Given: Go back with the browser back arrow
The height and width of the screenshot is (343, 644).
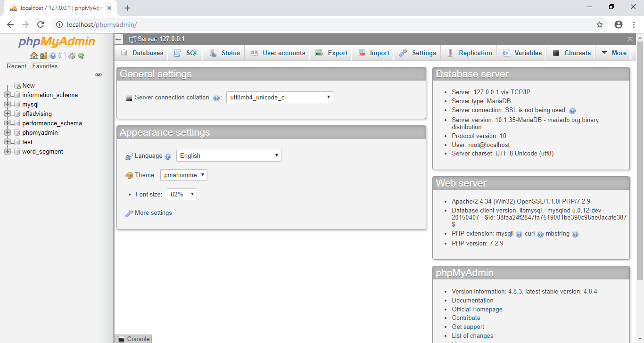Looking at the screenshot, I should (x=10, y=24).
